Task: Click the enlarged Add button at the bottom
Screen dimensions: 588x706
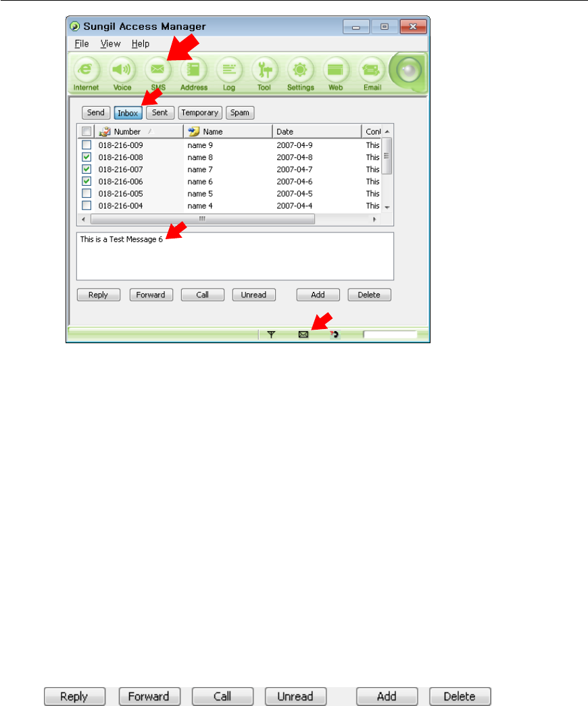Action: click(x=387, y=697)
